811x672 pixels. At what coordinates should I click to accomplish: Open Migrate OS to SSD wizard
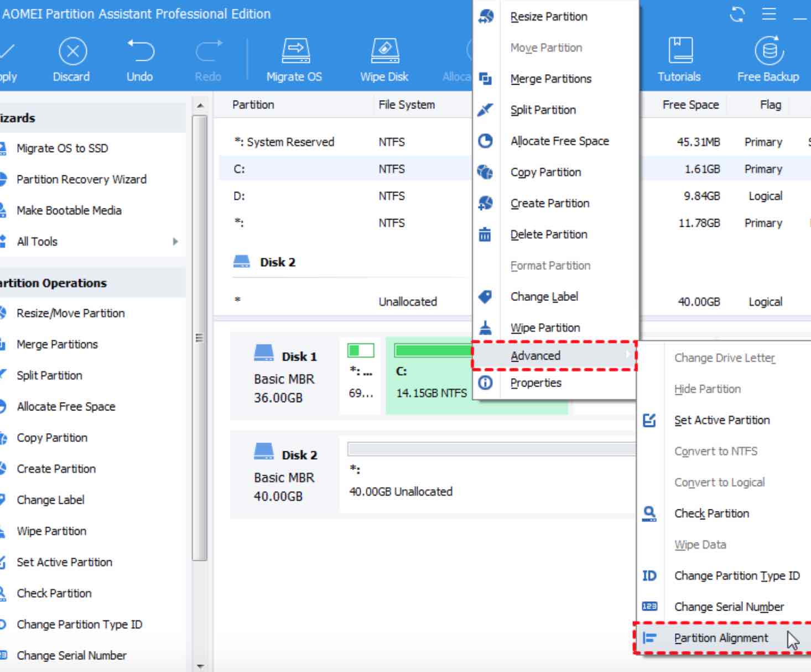[63, 148]
